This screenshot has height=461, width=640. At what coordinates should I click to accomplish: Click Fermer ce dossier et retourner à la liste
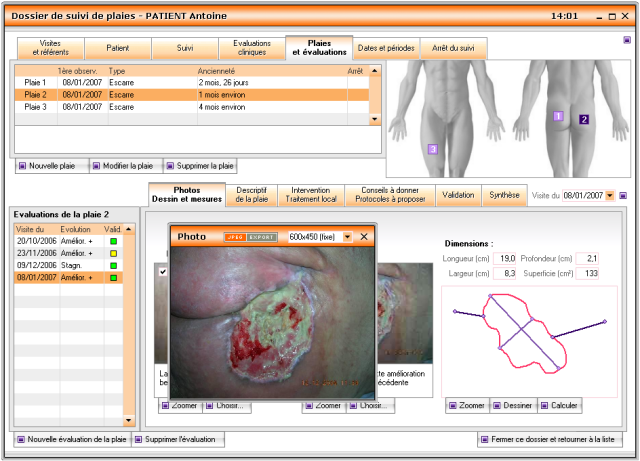pyautogui.click(x=550, y=440)
